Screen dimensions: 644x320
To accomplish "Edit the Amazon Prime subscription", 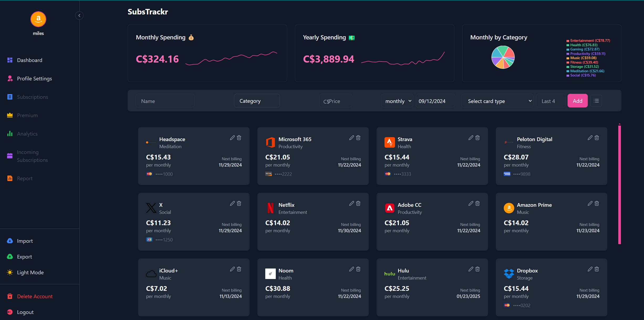I will pos(590,203).
